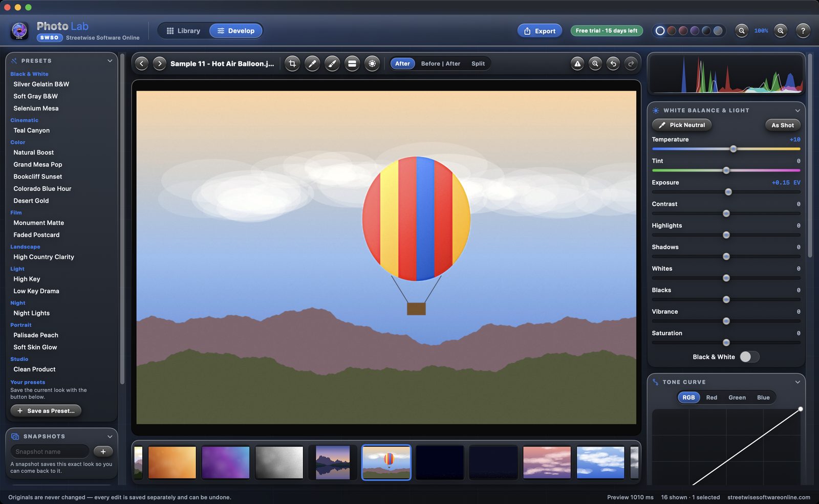Adjust the Temperature slider handle
Viewport: 819px width, 504px height.
tap(734, 149)
